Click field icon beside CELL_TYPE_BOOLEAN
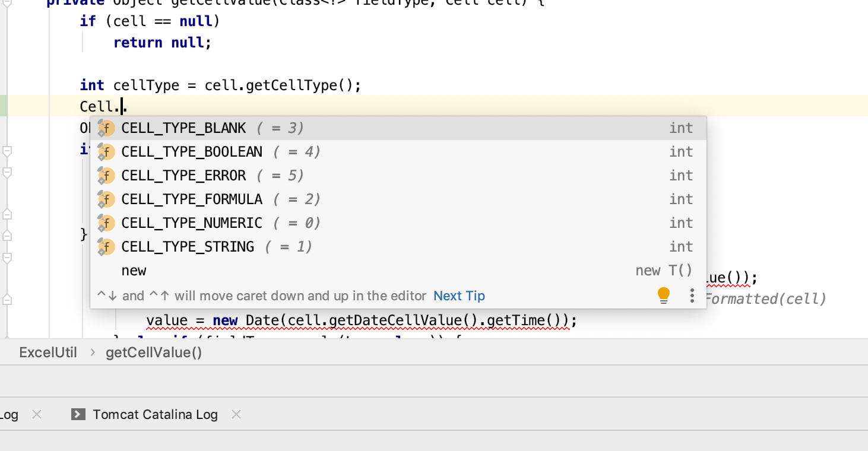This screenshot has width=868, height=451. point(106,152)
